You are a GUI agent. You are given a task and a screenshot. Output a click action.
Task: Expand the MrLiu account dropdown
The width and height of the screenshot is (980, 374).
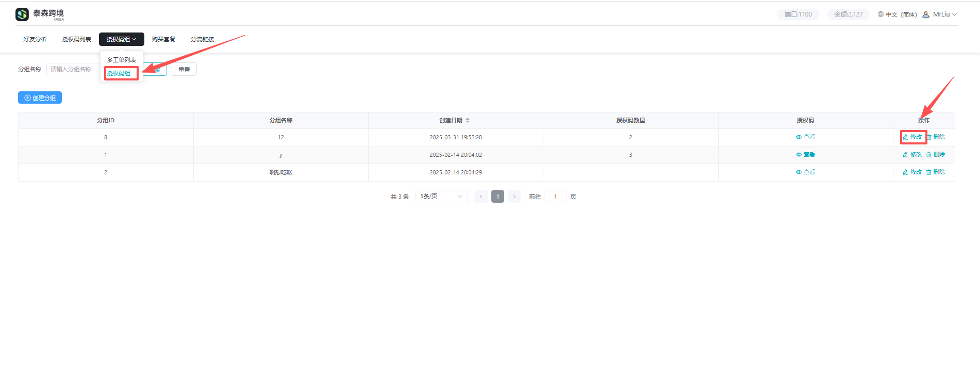pyautogui.click(x=954, y=14)
